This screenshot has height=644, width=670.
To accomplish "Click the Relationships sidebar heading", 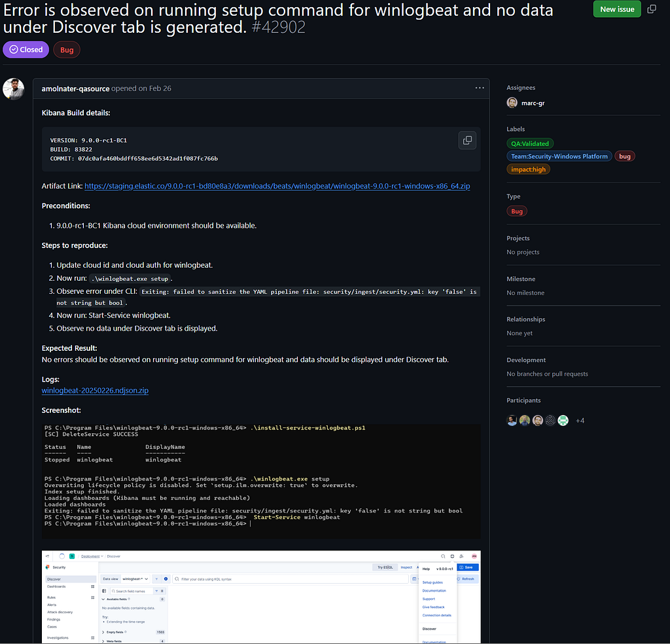I will tap(525, 319).
